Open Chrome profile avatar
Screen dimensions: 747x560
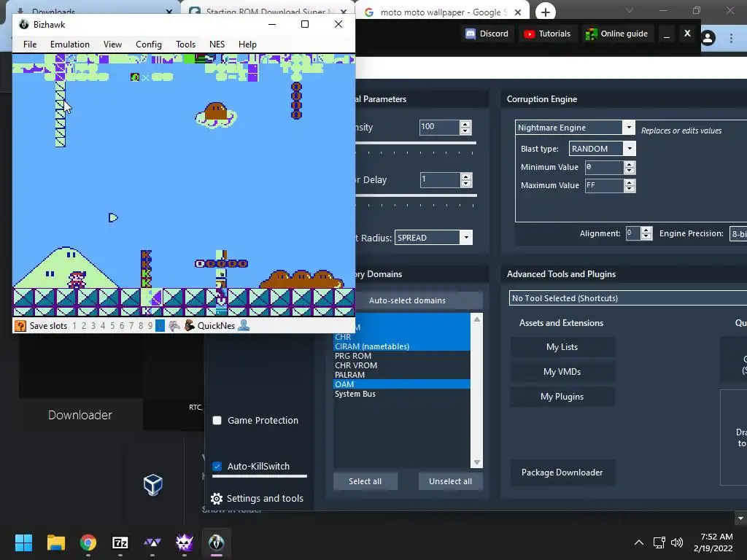point(708,38)
